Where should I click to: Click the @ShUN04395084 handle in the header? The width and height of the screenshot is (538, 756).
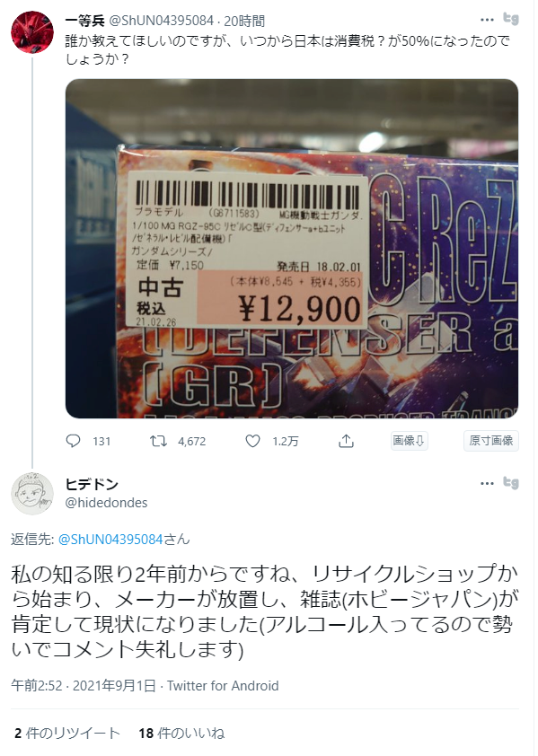point(161,21)
